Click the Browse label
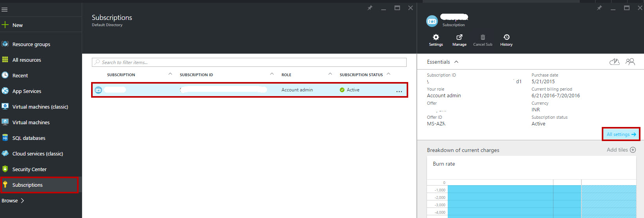 (x=10, y=200)
